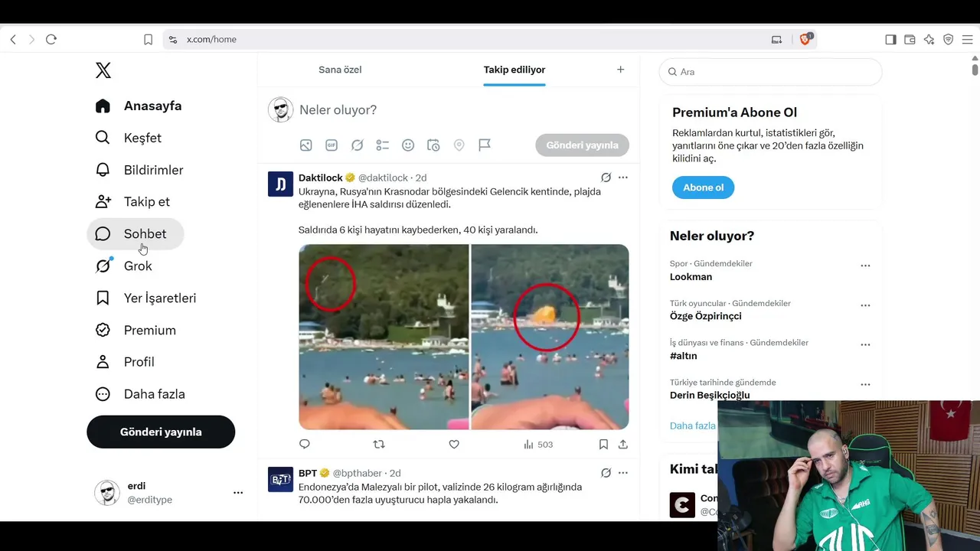The height and width of the screenshot is (551, 980).
Task: Reload the page with the browser refresh icon
Action: tap(51, 39)
